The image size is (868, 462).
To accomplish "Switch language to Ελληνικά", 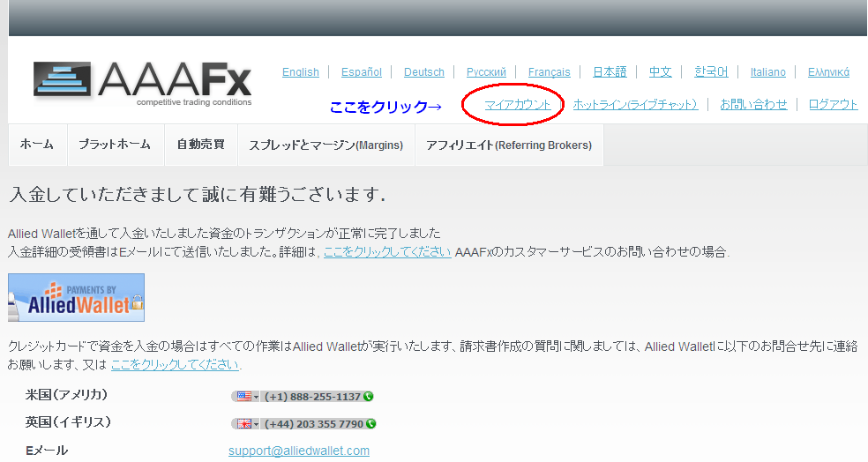I will click(x=828, y=72).
